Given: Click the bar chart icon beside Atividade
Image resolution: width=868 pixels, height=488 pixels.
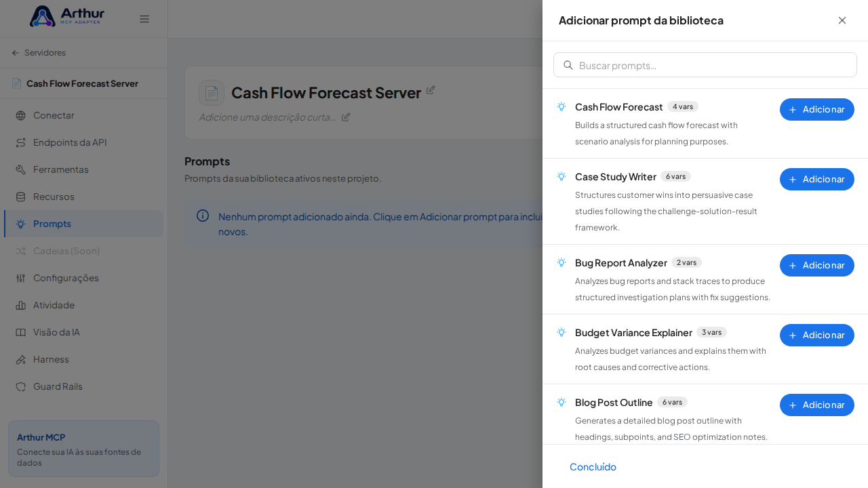Looking at the screenshot, I should coord(20,305).
